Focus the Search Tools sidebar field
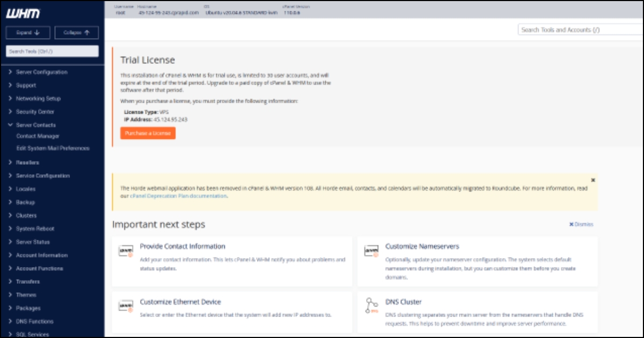644x338 pixels. [52, 51]
